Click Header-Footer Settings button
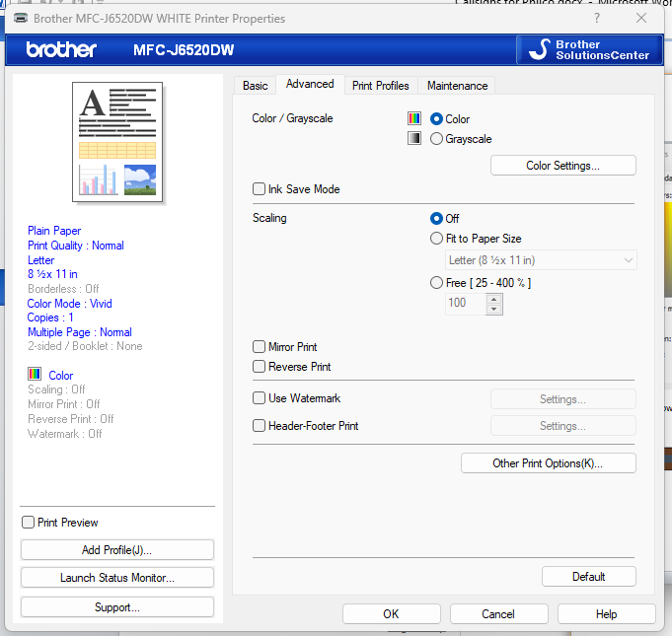This screenshot has width=672, height=636. pos(563,426)
